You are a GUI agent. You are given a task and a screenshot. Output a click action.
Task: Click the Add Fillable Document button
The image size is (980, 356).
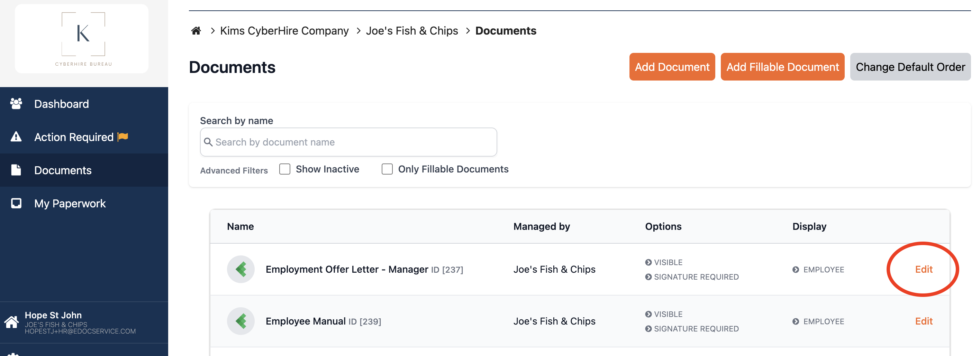click(782, 67)
